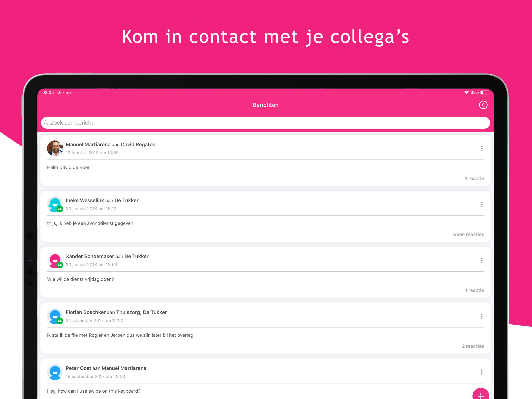Open options menu for Peter Oost's message
This screenshot has width=532, height=399.
point(482,372)
